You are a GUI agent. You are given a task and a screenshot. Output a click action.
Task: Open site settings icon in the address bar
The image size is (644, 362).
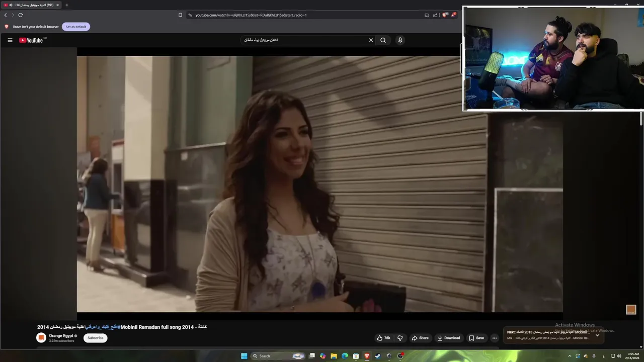[x=190, y=15]
